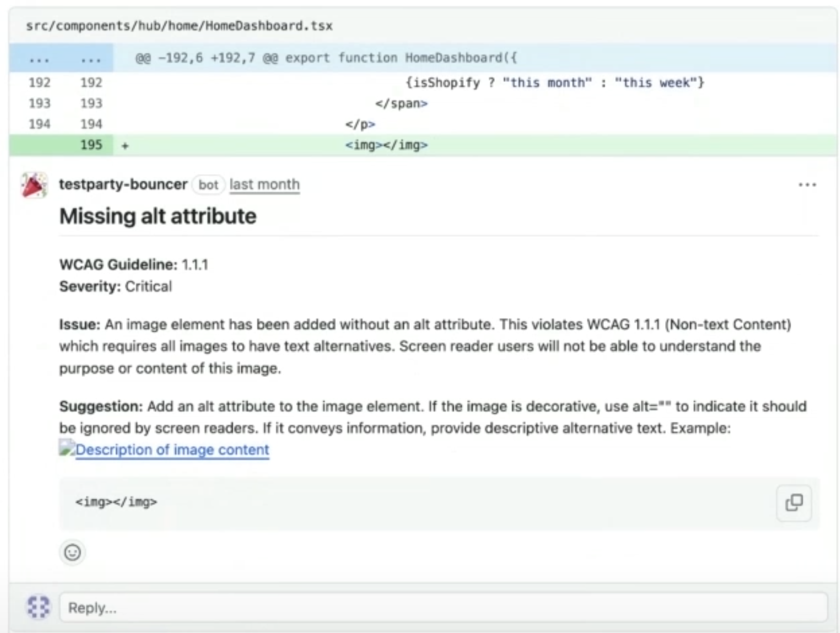Open the testparty-bouncer username profile
This screenshot has height=633, width=840.
click(x=123, y=184)
